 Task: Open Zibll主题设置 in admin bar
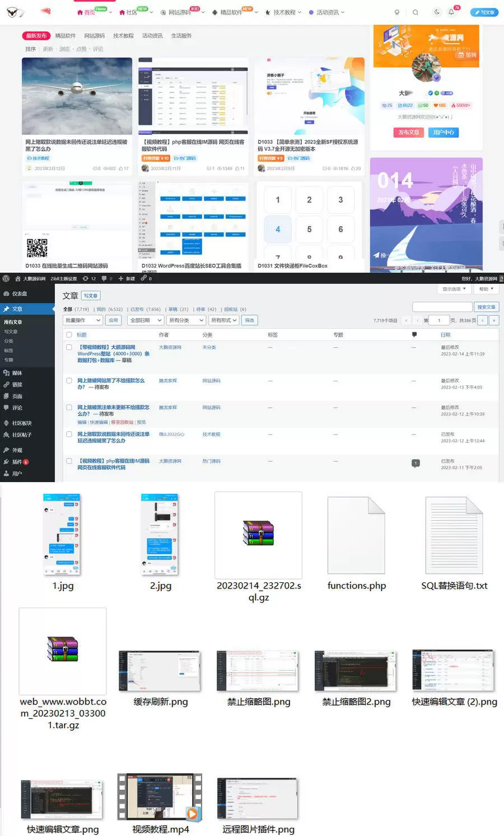(x=64, y=278)
